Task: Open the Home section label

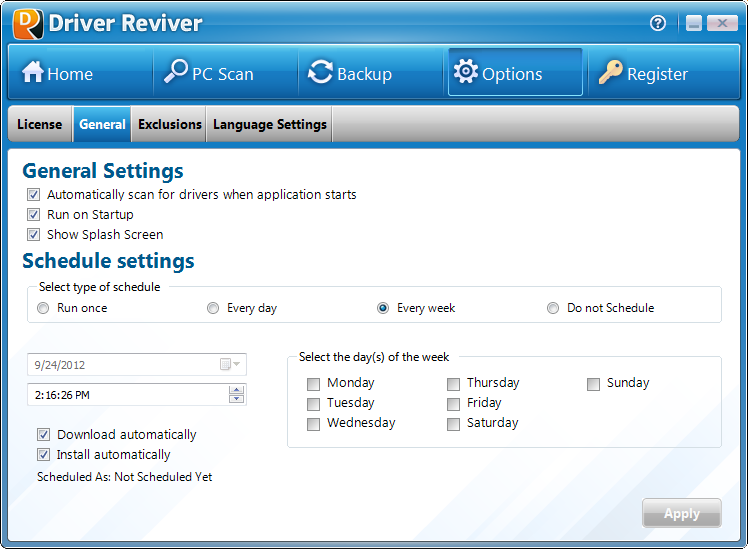Action: [70, 74]
